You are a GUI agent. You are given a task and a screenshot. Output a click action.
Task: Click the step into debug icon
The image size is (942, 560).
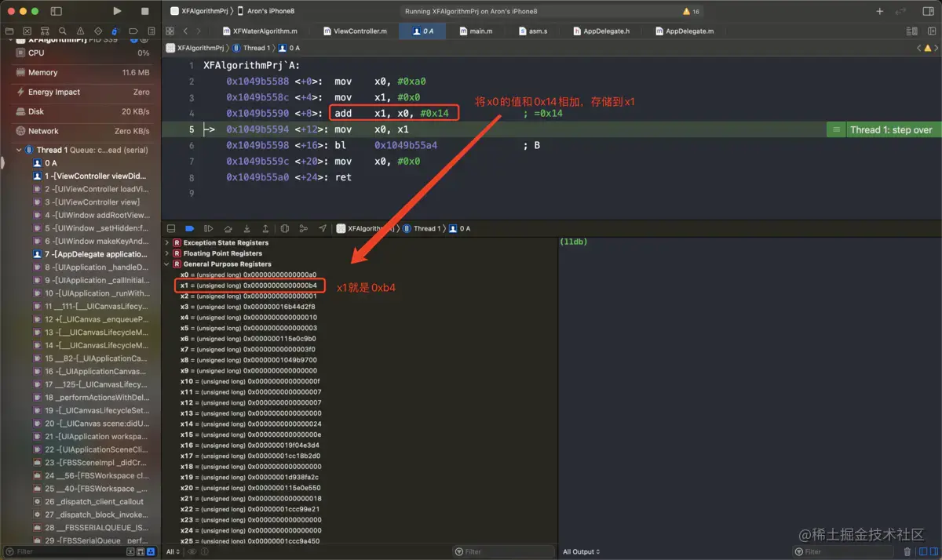246,228
